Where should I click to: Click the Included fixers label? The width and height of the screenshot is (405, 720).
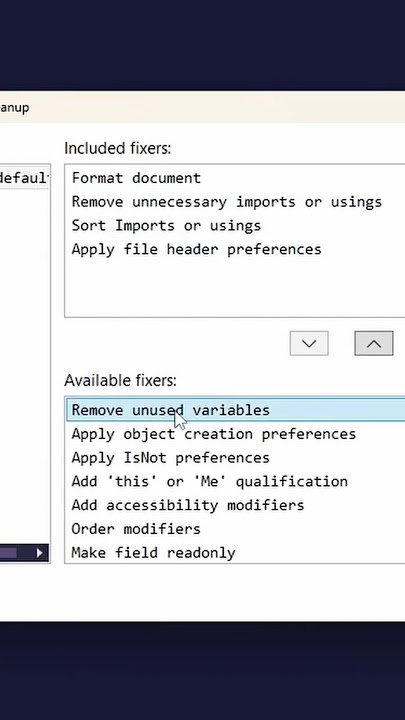118,148
